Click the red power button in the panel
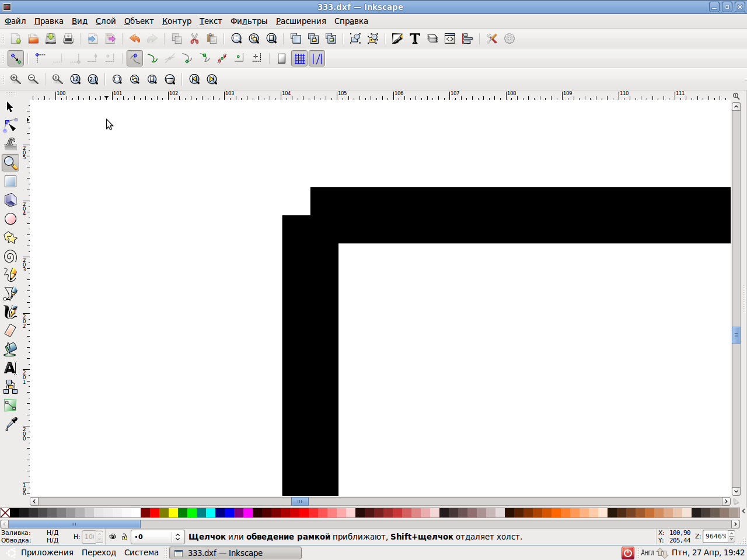Viewport: 747px width, 560px height. tap(628, 552)
